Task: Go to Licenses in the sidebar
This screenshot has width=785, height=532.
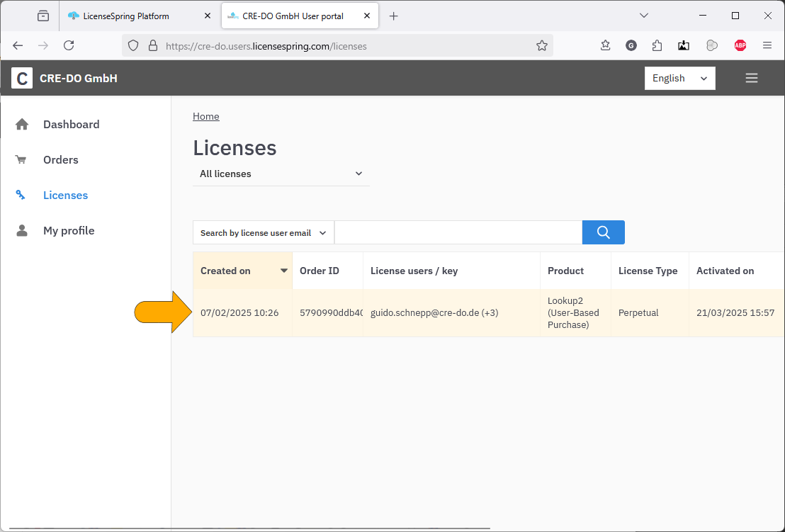Action: coord(66,196)
